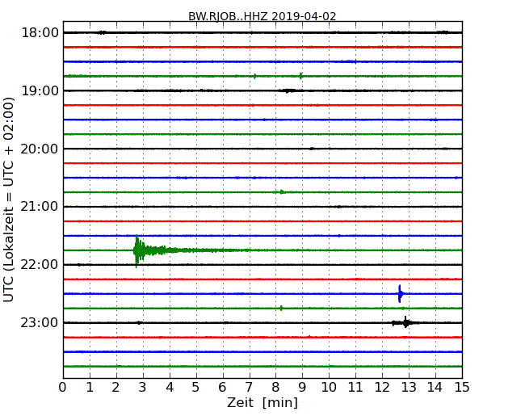525x420 pixels.
Task: Click the 20:00 time axis label
Action: (x=40, y=149)
